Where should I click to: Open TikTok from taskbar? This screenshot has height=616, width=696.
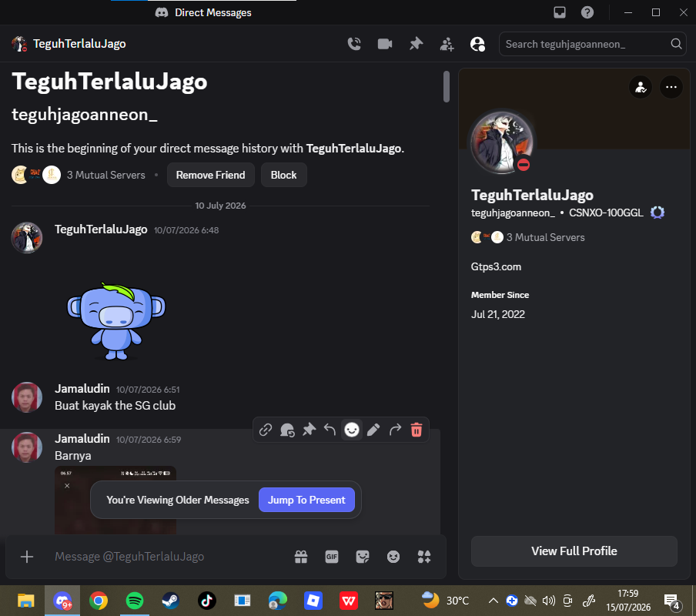coord(206,601)
